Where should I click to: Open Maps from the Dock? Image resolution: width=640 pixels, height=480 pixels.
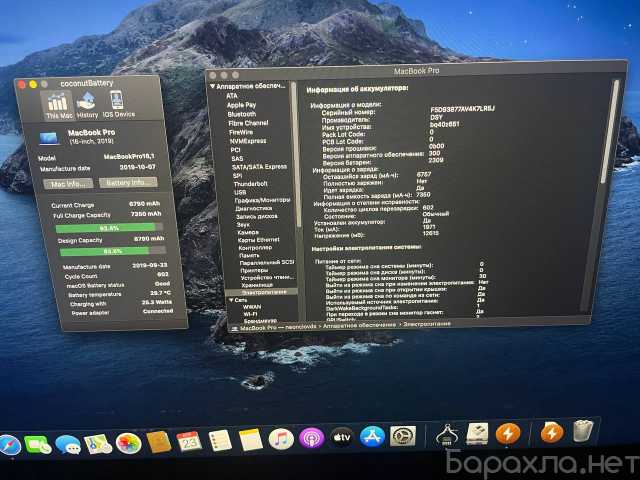coord(98,444)
